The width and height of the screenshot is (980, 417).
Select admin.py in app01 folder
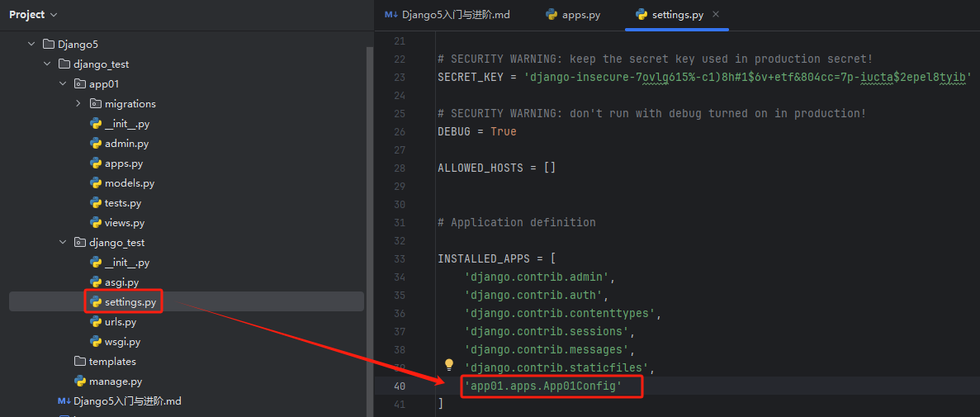coord(126,144)
